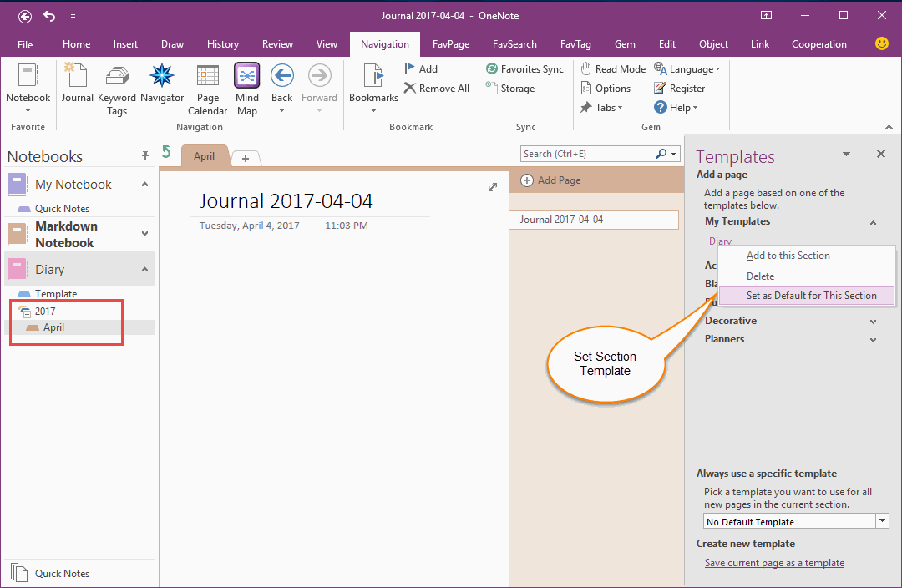Close the Templates pane
Screen dimensions: 902x588
881,154
